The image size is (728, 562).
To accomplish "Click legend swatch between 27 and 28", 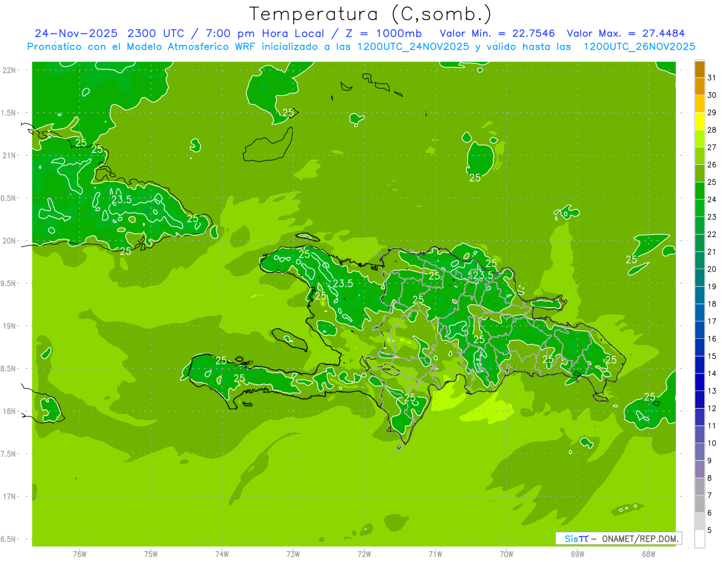I will coord(699,138).
